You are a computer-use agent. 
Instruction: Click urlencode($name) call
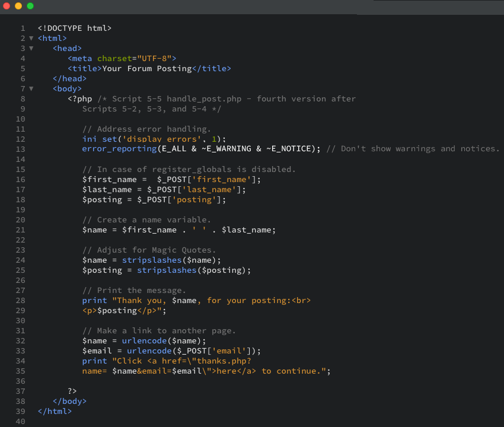point(164,341)
